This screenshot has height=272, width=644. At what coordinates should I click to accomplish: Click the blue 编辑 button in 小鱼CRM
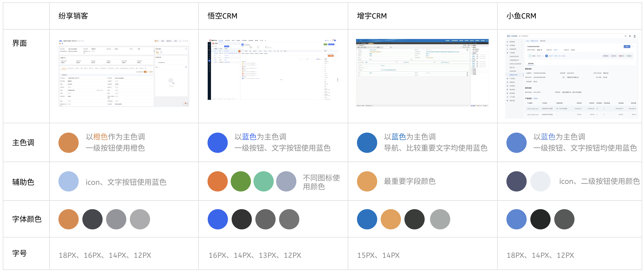[627, 47]
